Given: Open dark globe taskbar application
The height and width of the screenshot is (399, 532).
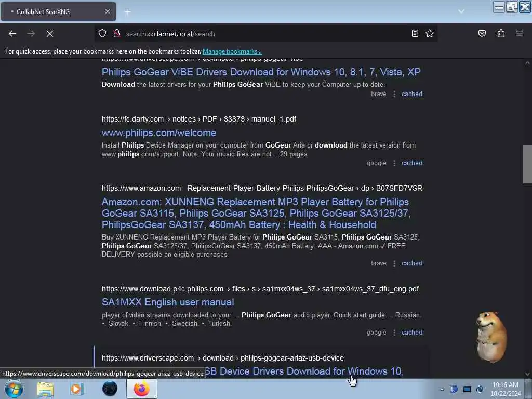Looking at the screenshot, I should click(x=110, y=389).
